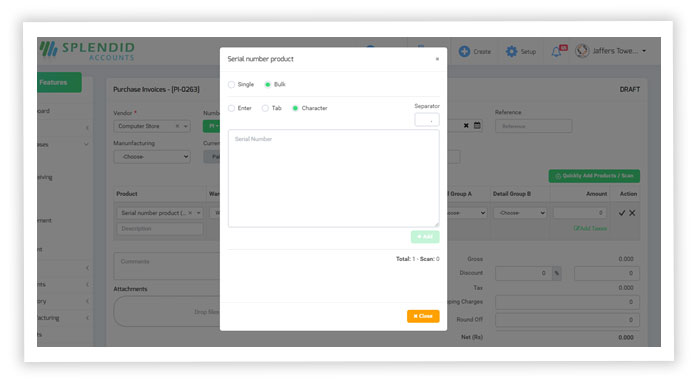Click the green Add button

tap(425, 237)
